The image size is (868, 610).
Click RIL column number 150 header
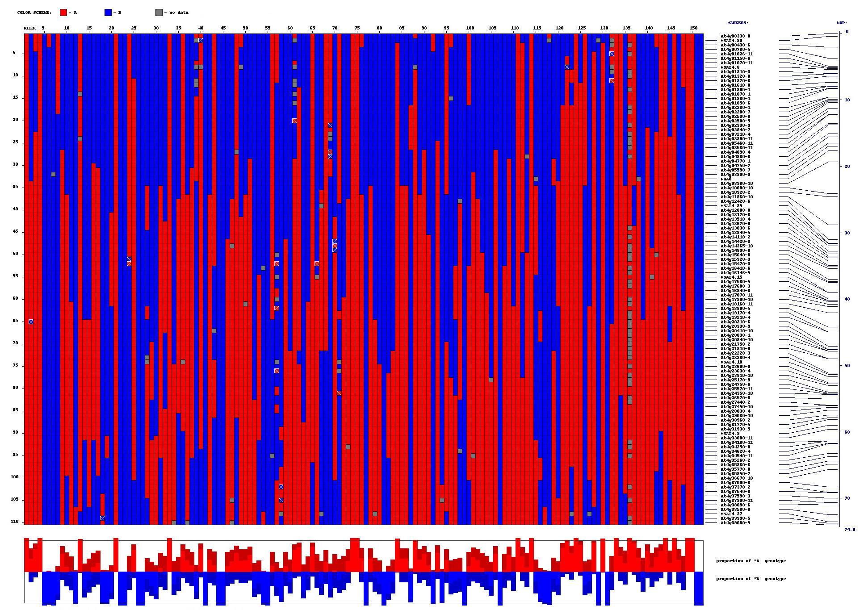coord(693,28)
